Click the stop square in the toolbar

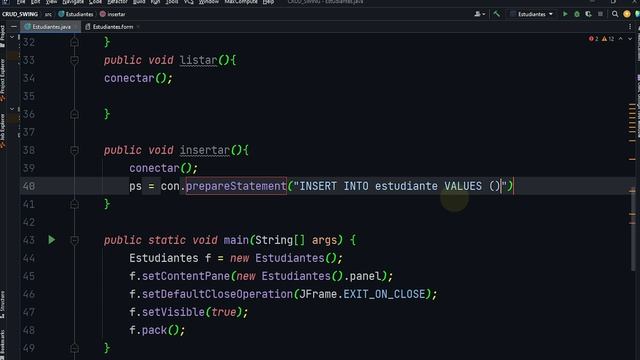(x=600, y=14)
